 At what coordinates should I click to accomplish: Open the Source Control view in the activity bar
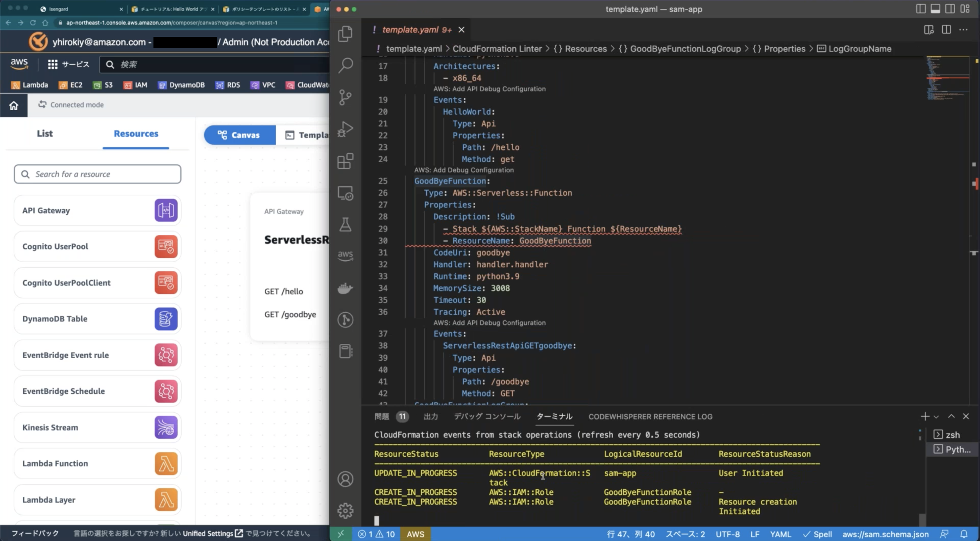(x=345, y=97)
